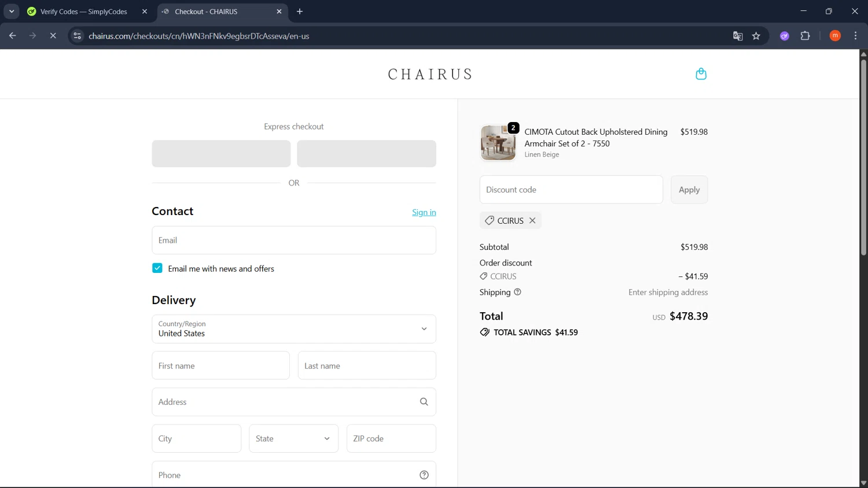This screenshot has height=488, width=868.
Task: Click the Apply discount button
Action: click(689, 190)
